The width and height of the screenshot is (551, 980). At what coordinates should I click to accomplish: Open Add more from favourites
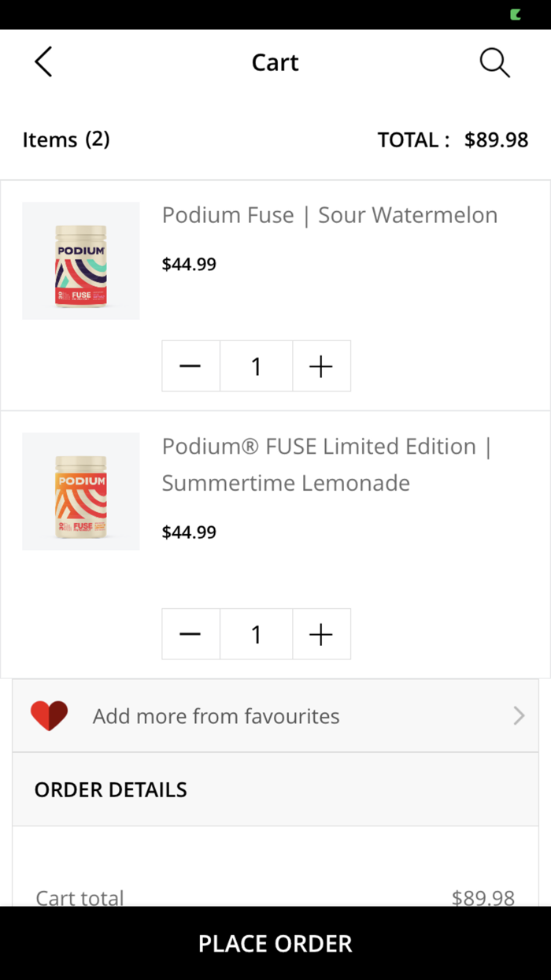pyautogui.click(x=216, y=716)
